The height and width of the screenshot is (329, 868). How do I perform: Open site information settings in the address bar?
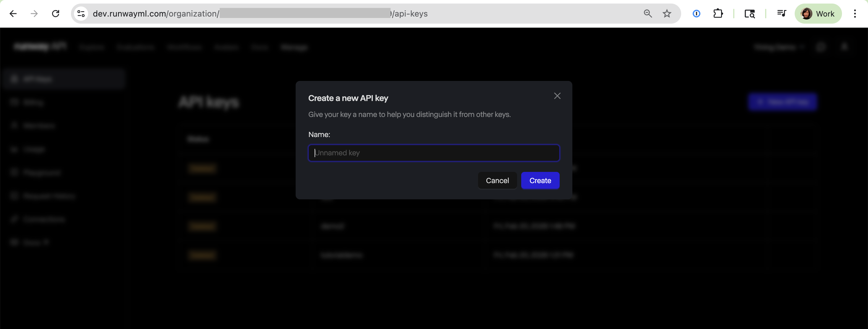pyautogui.click(x=80, y=14)
